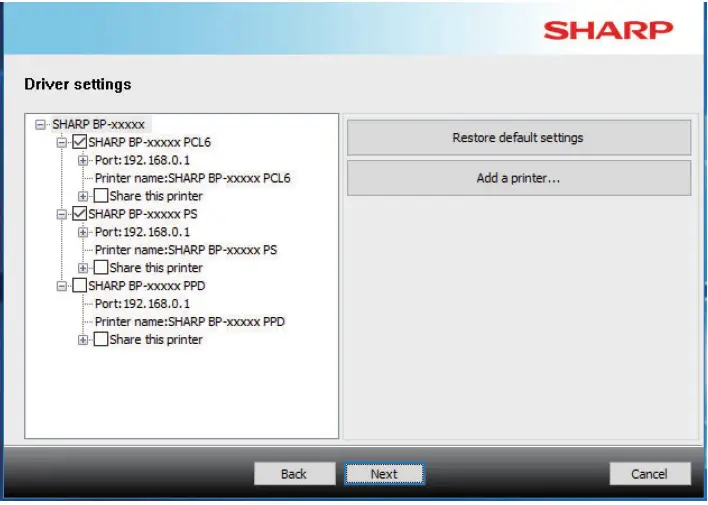Select Port:192.168.0.1 under PPD

143,304
